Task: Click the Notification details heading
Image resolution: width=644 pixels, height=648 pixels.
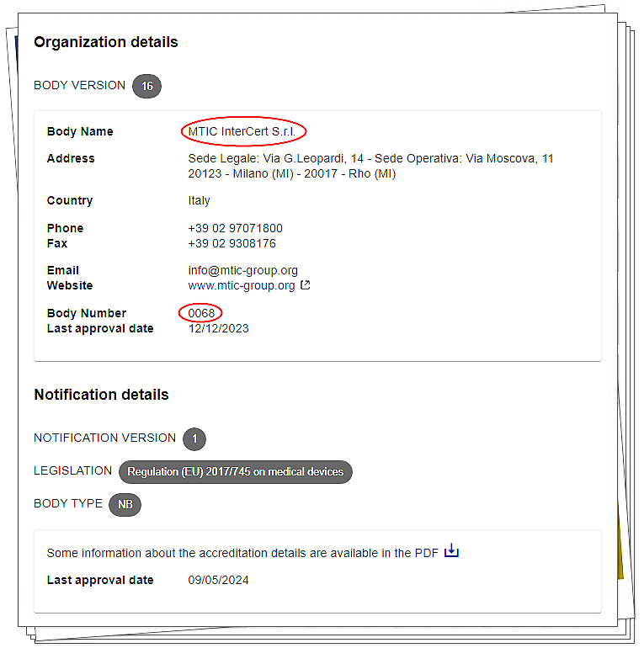Action: point(101,395)
